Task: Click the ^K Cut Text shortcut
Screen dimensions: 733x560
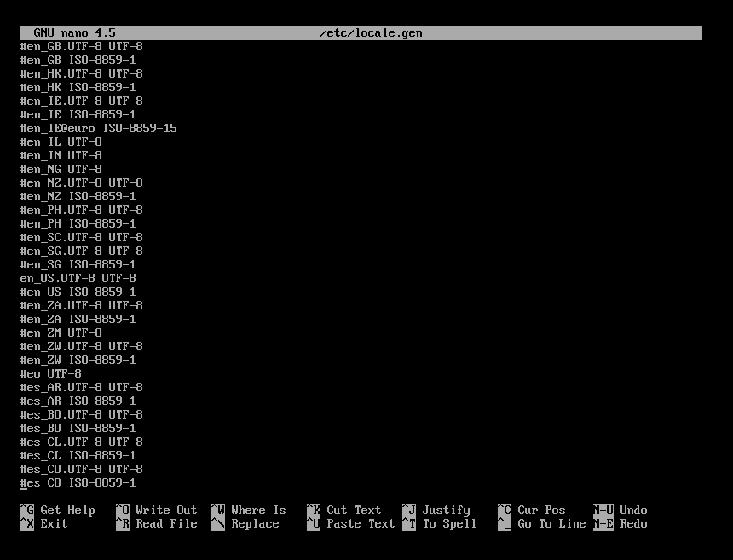Action: point(343,511)
